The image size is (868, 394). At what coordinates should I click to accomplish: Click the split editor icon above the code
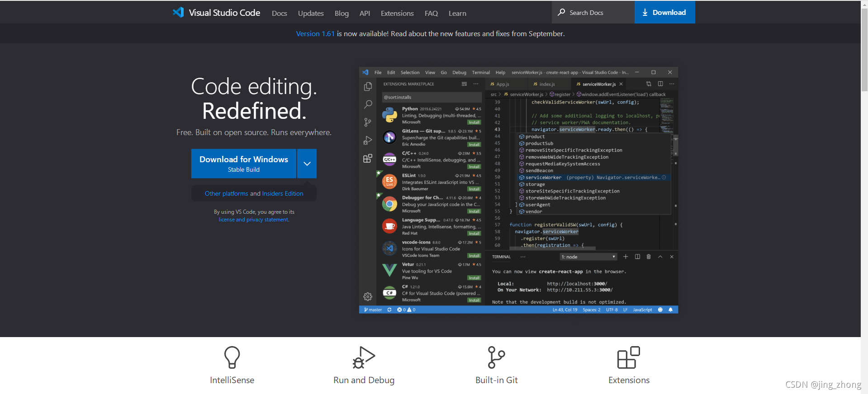coord(660,84)
